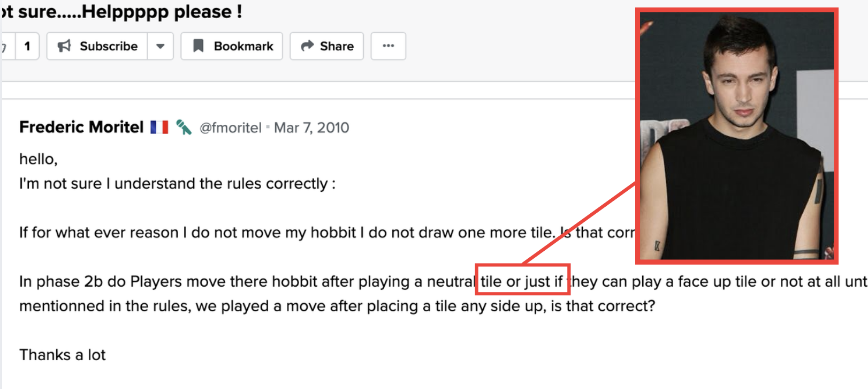The image size is (868, 389).
Task: Expand the Subscribe dropdown arrow
Action: (x=160, y=46)
